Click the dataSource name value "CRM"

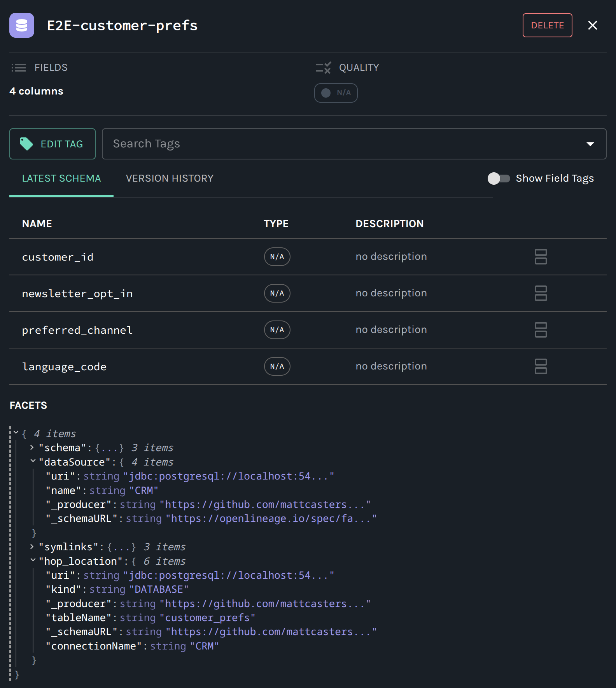pos(144,490)
